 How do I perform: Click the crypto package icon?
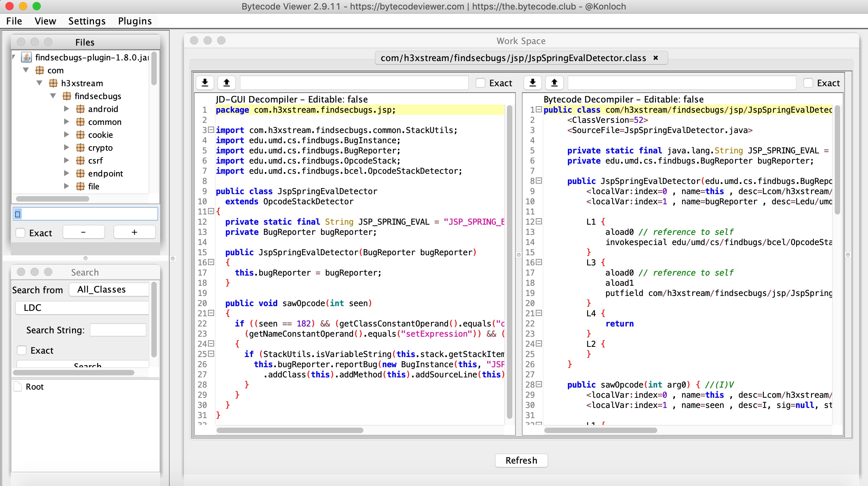click(80, 147)
